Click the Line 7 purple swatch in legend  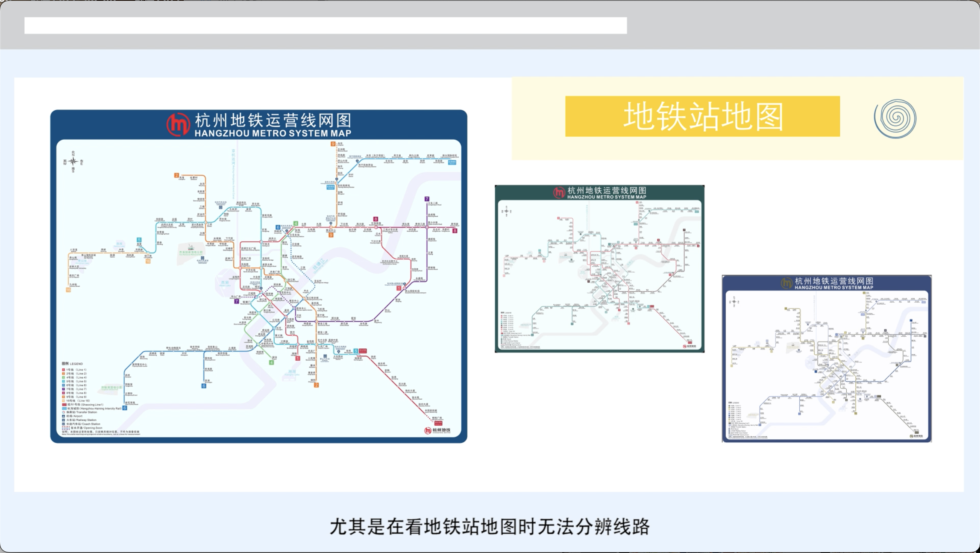[64, 389]
